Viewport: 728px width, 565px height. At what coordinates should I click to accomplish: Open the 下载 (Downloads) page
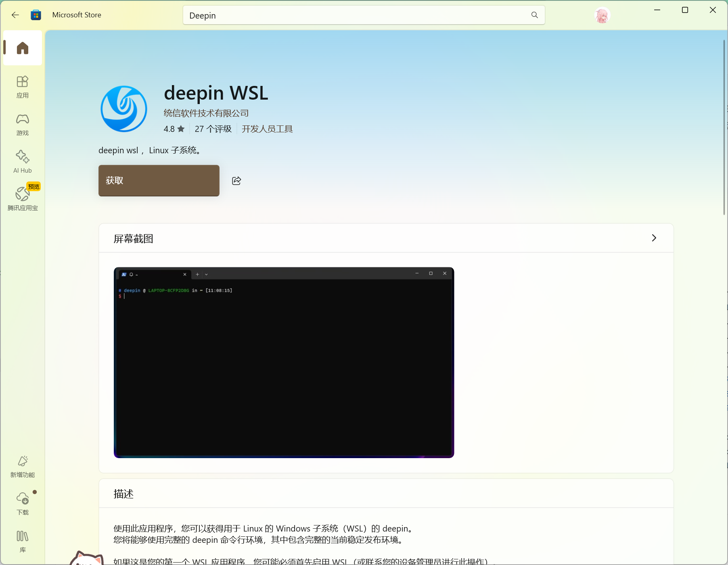coord(23,504)
